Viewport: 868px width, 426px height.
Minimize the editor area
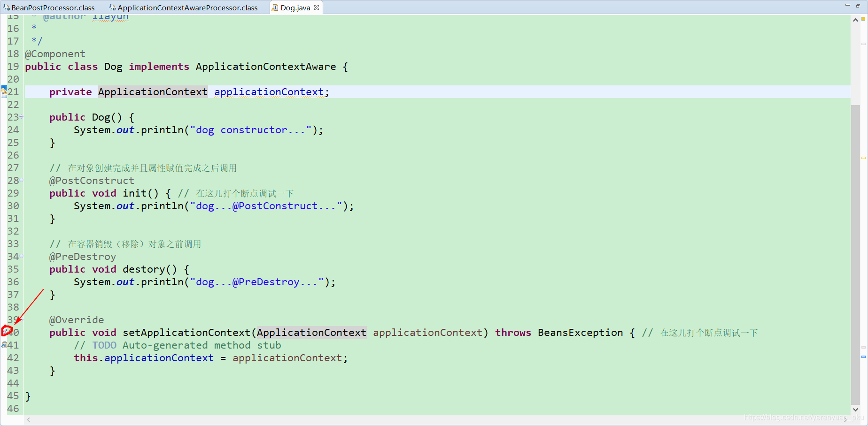click(x=848, y=5)
